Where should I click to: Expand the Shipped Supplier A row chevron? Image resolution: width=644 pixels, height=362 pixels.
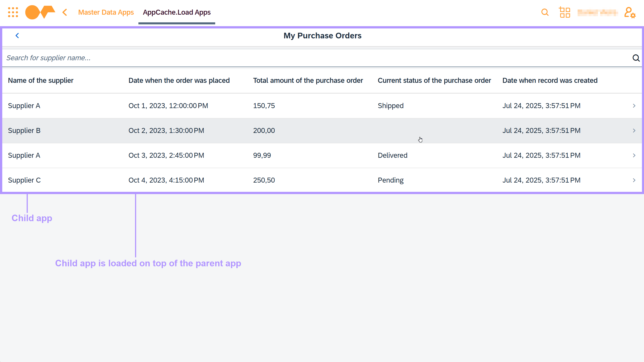click(634, 106)
